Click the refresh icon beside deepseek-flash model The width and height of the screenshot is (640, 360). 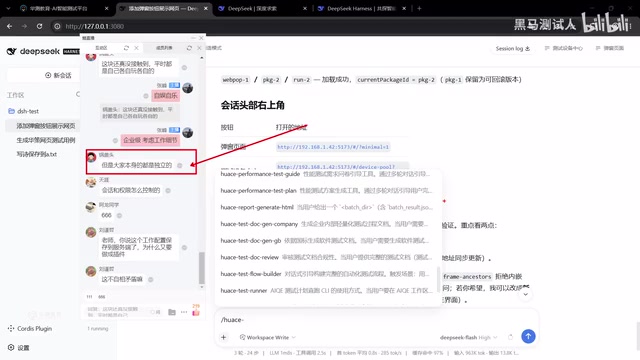pos(510,337)
